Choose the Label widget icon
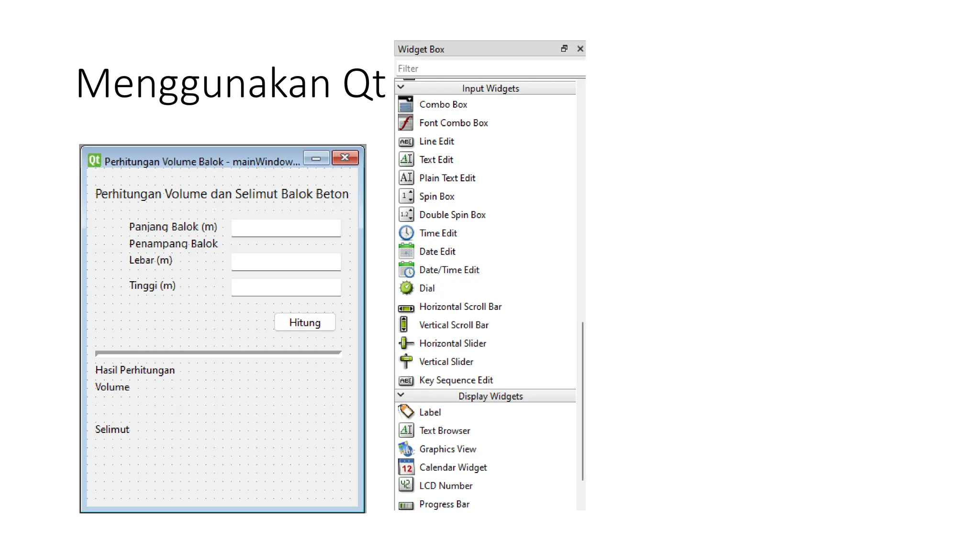Image resolution: width=980 pixels, height=551 pixels. (406, 412)
